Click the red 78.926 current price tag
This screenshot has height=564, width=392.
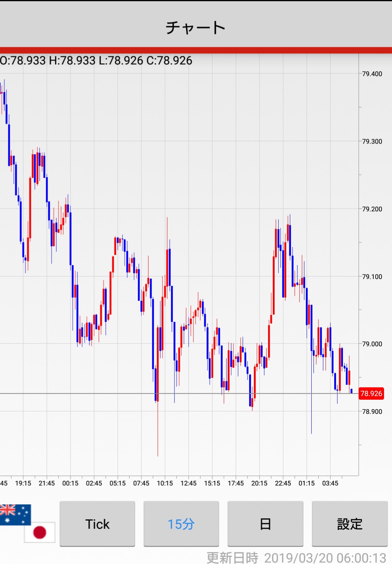pos(371,394)
